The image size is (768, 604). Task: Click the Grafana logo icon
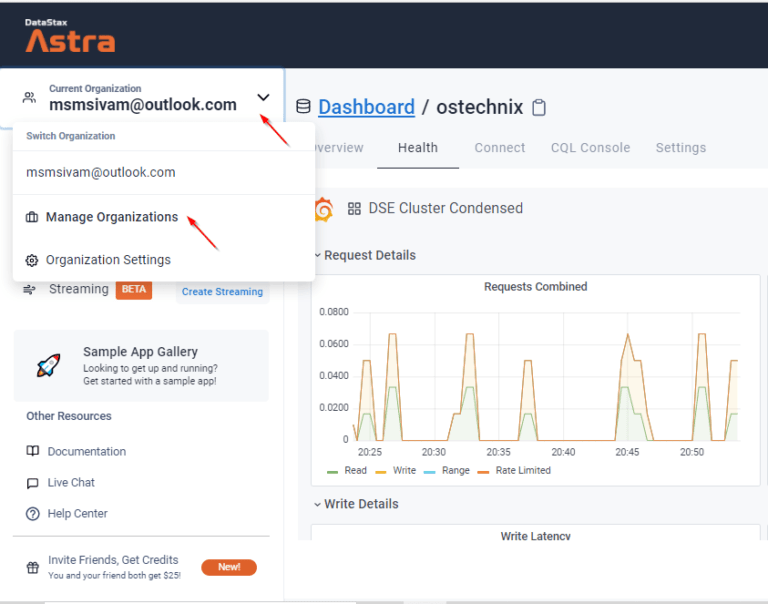323,209
